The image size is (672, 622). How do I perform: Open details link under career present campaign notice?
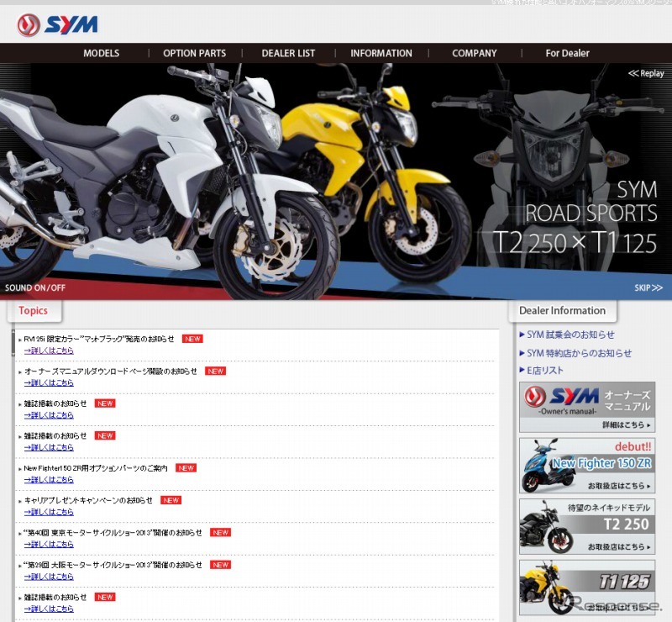pyautogui.click(x=49, y=512)
